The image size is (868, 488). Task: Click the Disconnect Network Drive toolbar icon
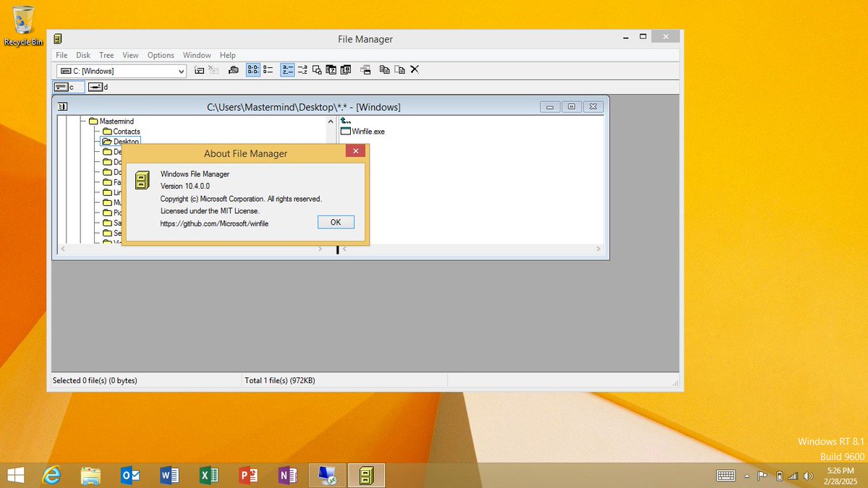click(213, 70)
